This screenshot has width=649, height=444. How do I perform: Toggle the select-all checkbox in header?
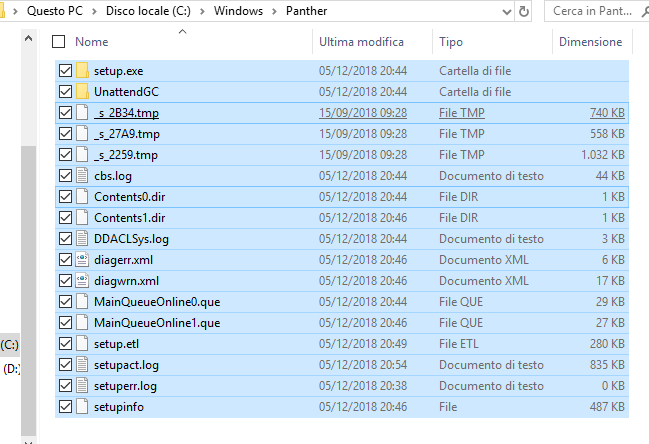pyautogui.click(x=58, y=41)
